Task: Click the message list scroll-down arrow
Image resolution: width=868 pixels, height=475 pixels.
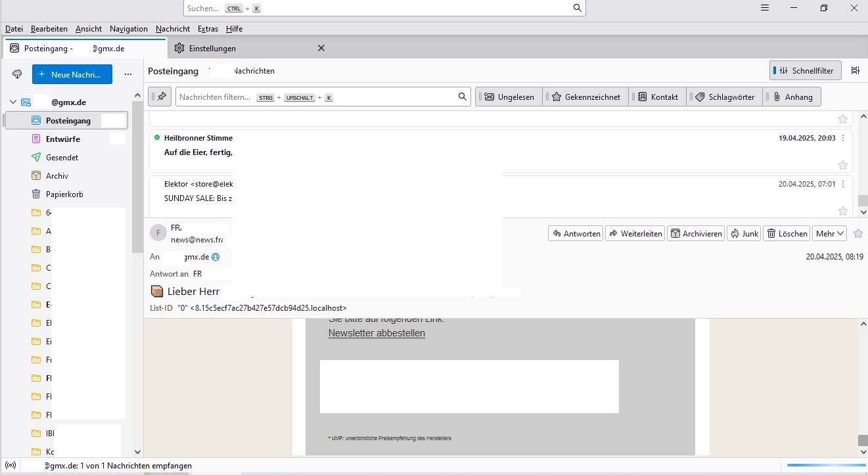Action: click(863, 212)
